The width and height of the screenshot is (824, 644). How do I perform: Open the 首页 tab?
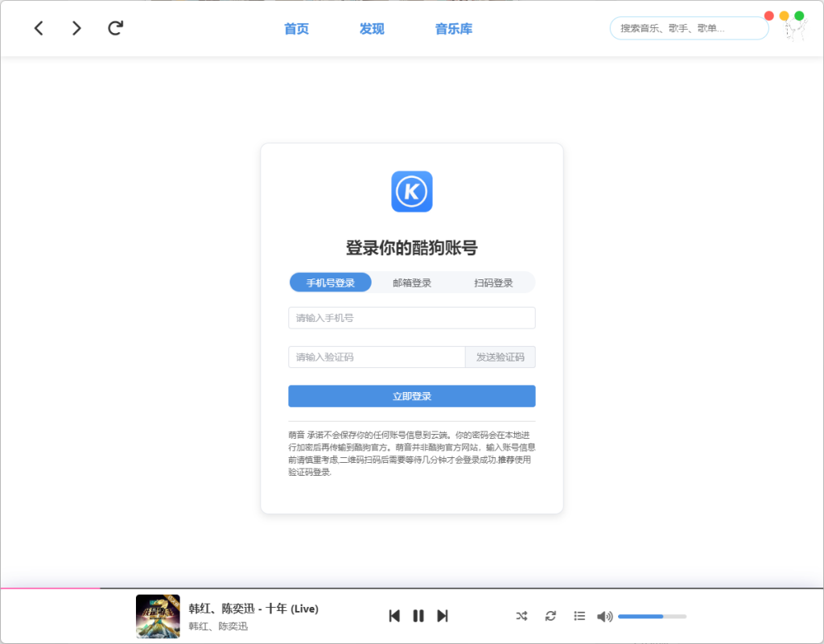tap(296, 29)
